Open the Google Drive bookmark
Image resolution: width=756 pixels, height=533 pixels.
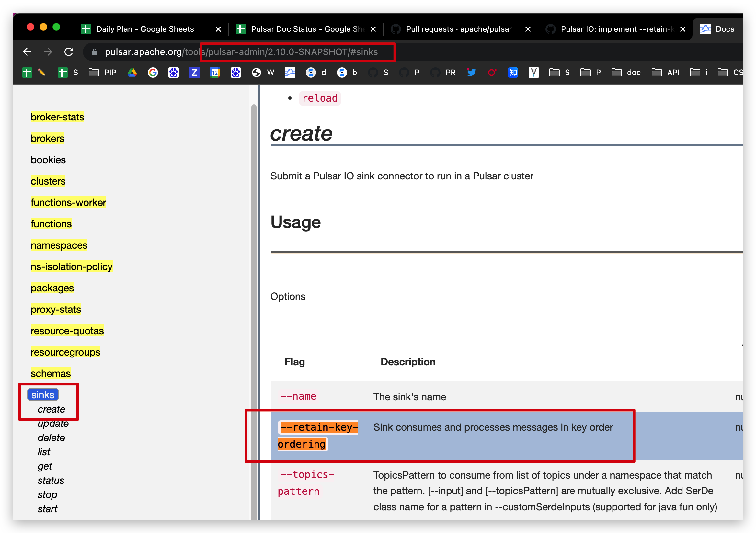pyautogui.click(x=132, y=73)
